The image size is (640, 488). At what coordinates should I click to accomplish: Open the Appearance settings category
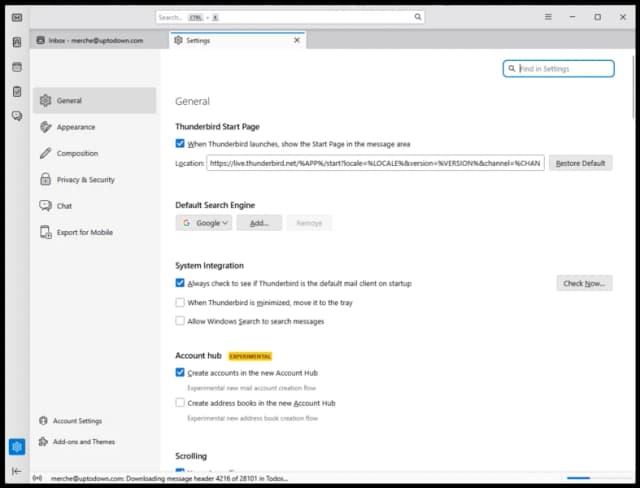[x=95, y=127]
